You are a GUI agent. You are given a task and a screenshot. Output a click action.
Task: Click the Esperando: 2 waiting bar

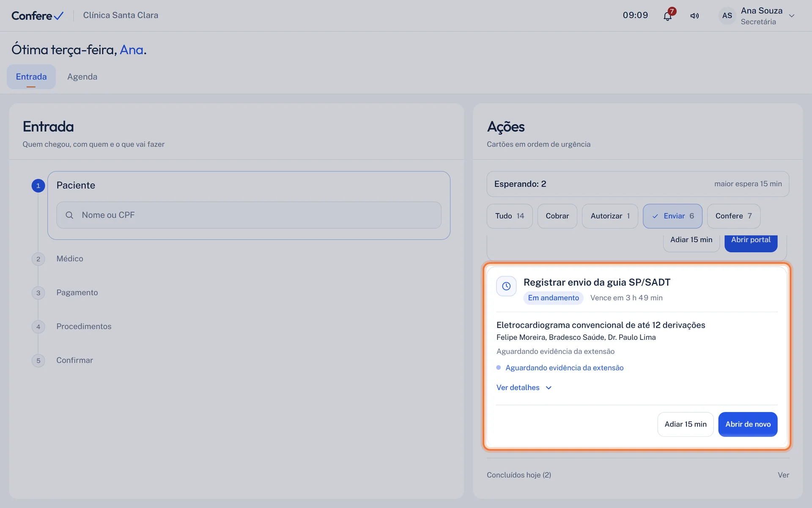[638, 184]
